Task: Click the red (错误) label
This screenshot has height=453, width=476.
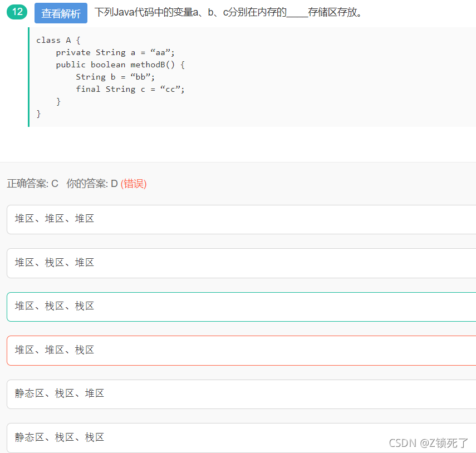Action: click(x=134, y=184)
